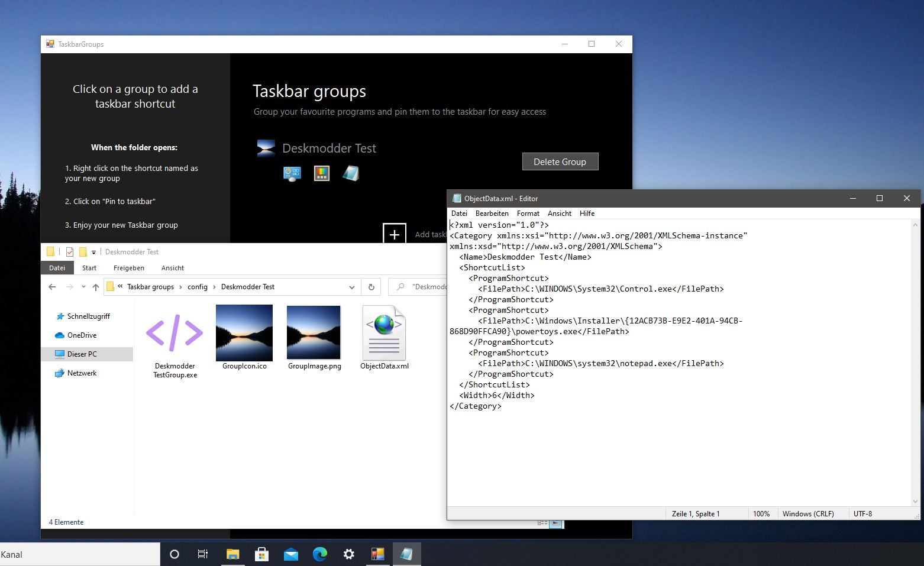
Task: Open the Deskmodder Test group entry
Action: [329, 148]
